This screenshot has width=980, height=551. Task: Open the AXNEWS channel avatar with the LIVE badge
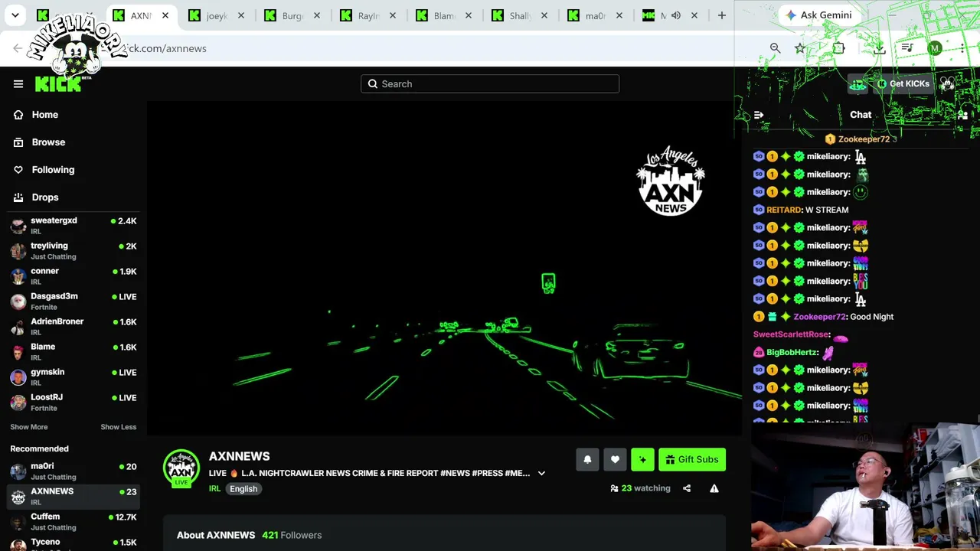pyautogui.click(x=181, y=468)
